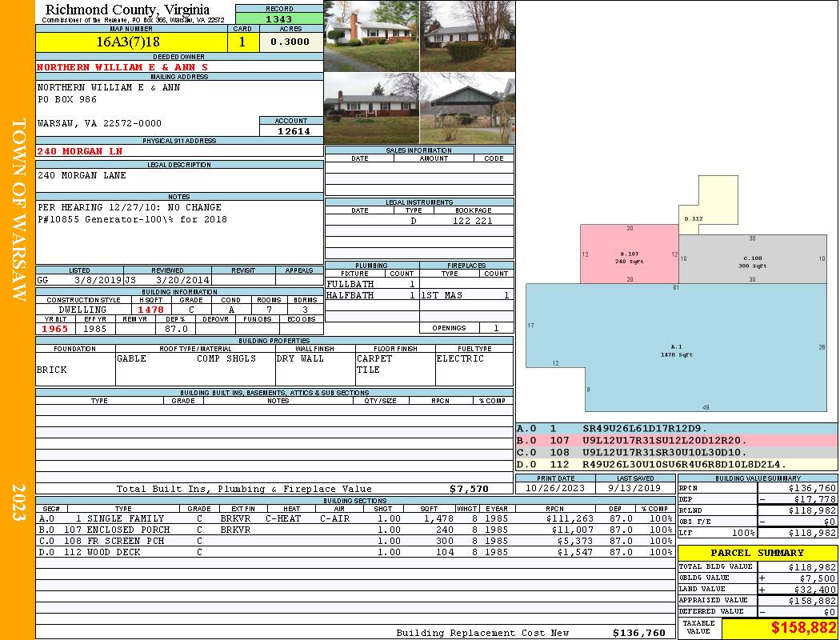The width and height of the screenshot is (840, 640).
Task: Click DRY WALL wall finish
Action: pos(300,358)
